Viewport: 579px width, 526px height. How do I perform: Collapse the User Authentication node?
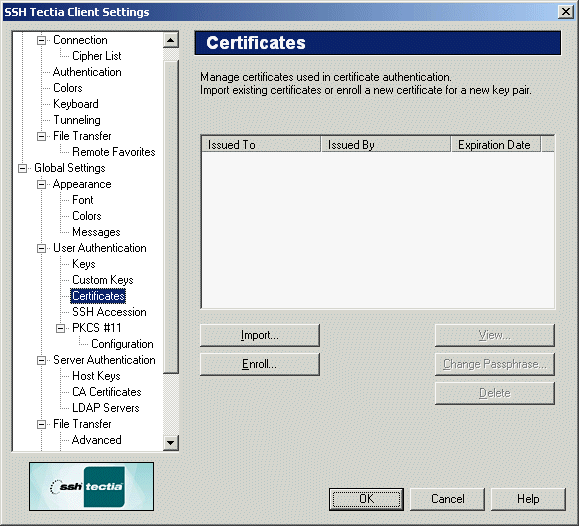pos(41,248)
